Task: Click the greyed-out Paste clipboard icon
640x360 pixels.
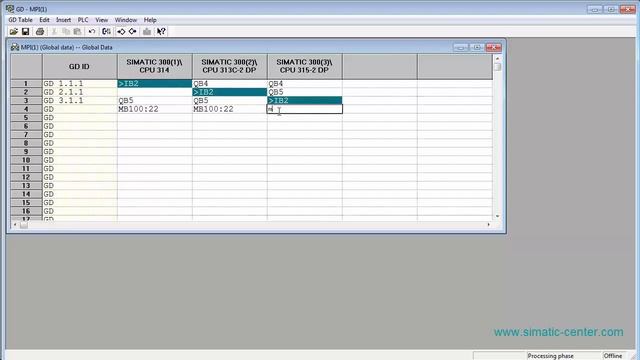Action: [x=77, y=31]
